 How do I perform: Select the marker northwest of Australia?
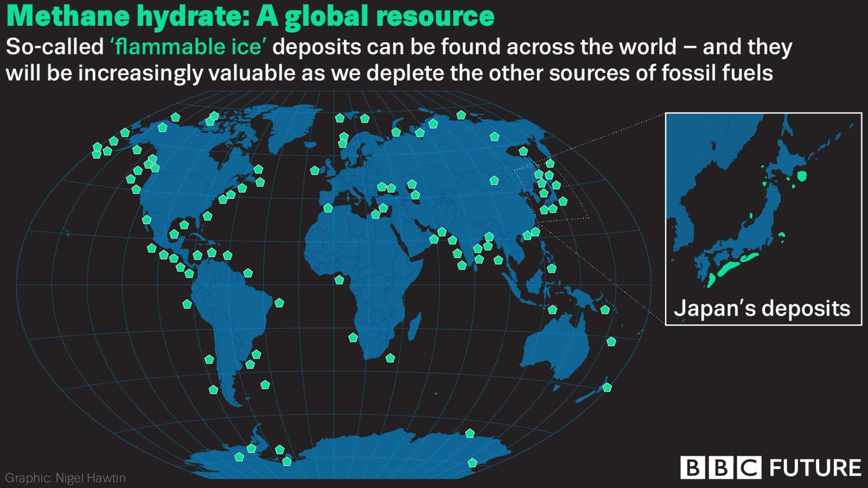[552, 310]
